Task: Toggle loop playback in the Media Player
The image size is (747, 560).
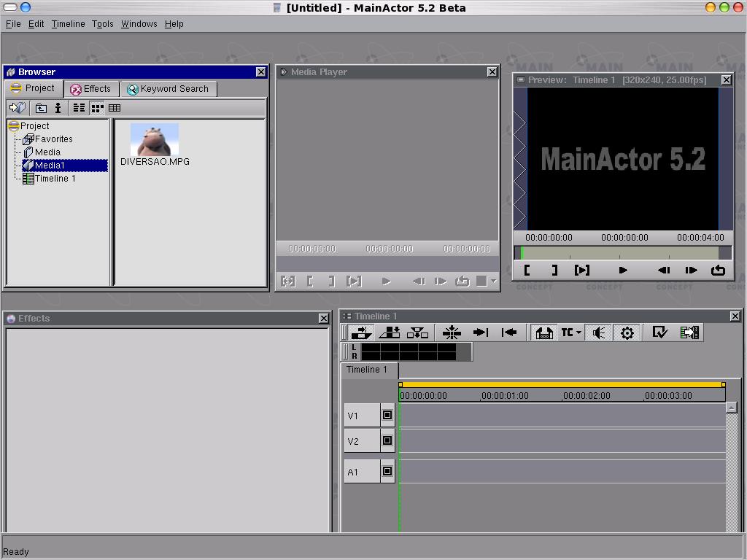Action: [462, 281]
